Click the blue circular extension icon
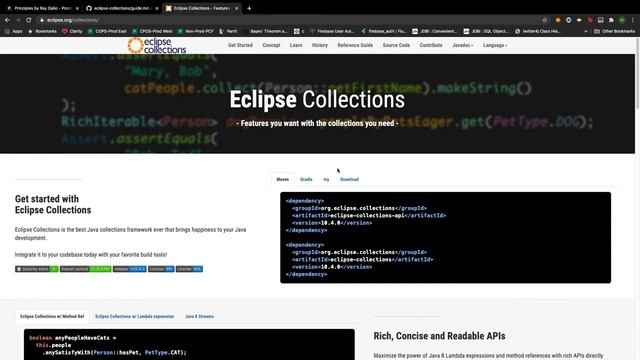Screen dimensions: 640x360 569,20
